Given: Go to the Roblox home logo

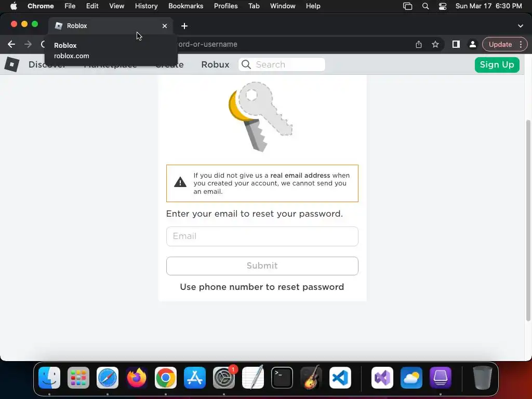Looking at the screenshot, I should tap(12, 64).
